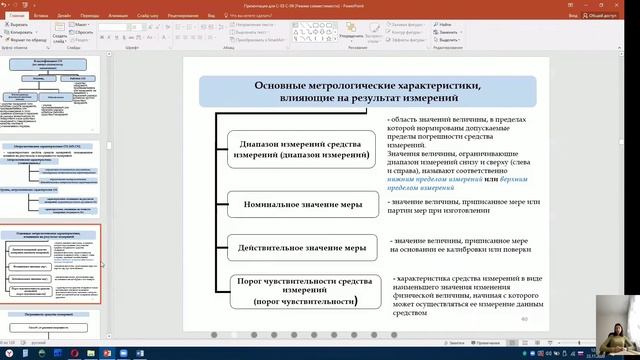Start slideshow from beginning via quick access icon
The height and width of the screenshot is (360, 640).
click(25, 5)
